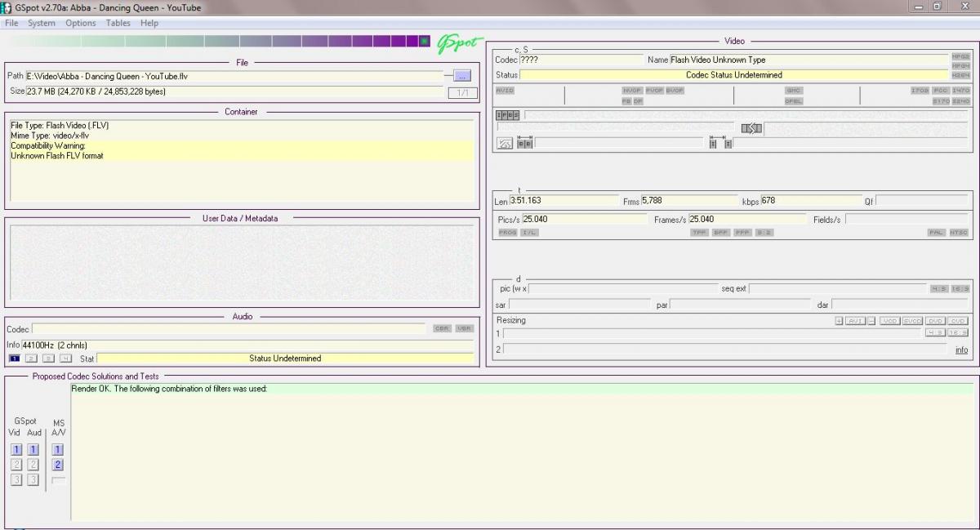This screenshot has height=530, width=980.
Task: Click GSpot Aud test button 3
Action: (33, 479)
